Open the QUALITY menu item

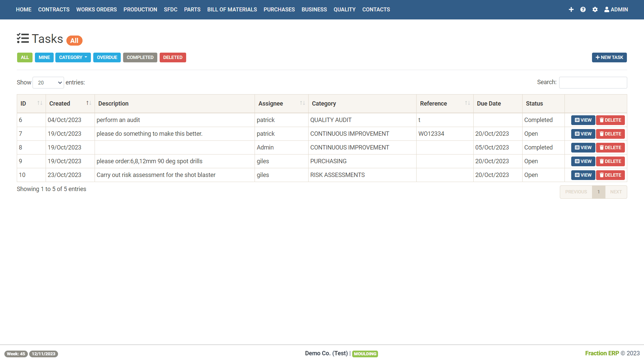click(x=344, y=9)
